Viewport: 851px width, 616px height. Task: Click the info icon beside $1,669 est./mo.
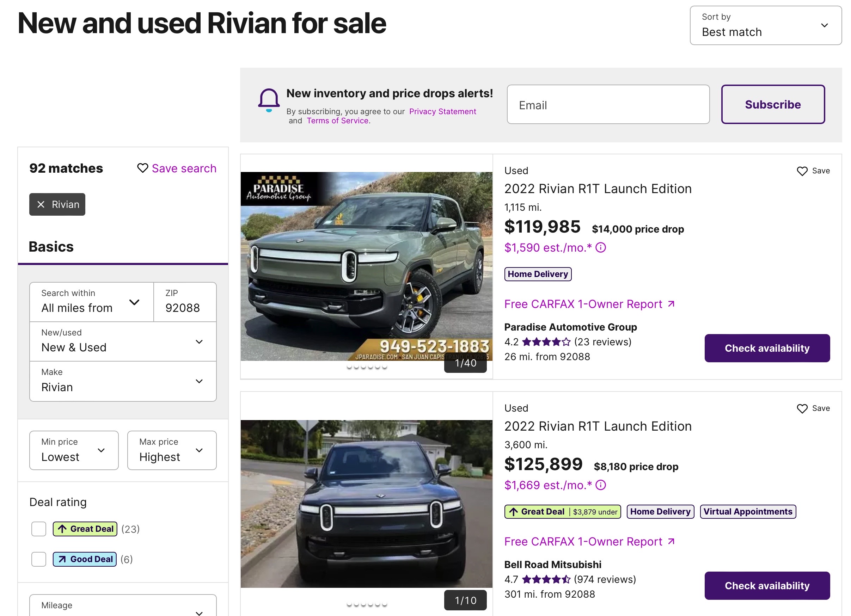601,485
